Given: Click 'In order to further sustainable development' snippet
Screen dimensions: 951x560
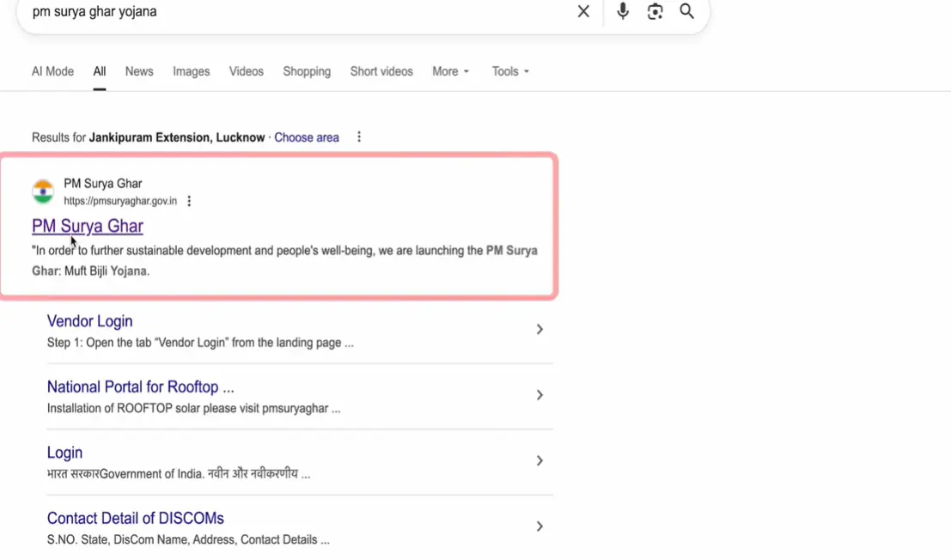Looking at the screenshot, I should [x=284, y=260].
